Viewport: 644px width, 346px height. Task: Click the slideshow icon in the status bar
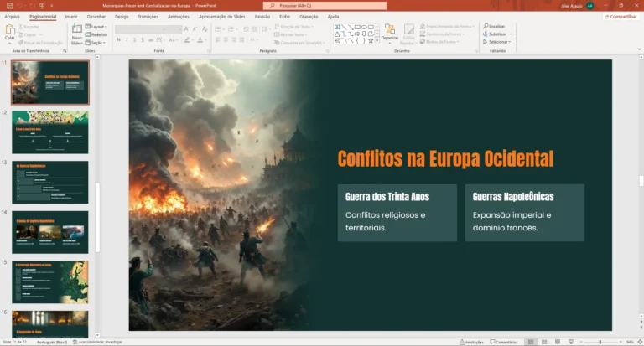(x=570, y=342)
